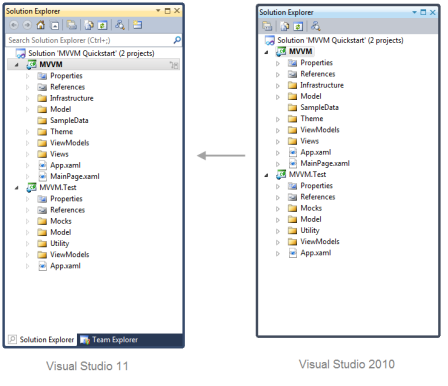Select References under MVVM.Test in Visual Studio 11 panel
This screenshot has height=386, width=448.
click(68, 210)
